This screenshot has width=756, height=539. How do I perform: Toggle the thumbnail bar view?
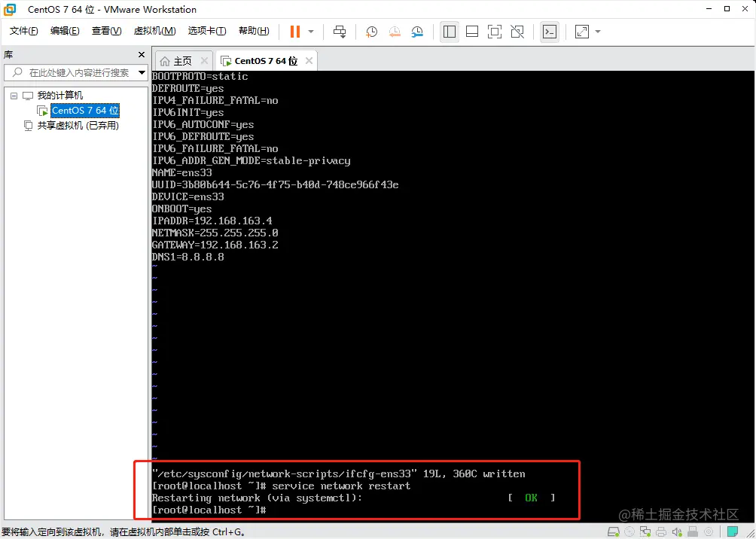472,32
